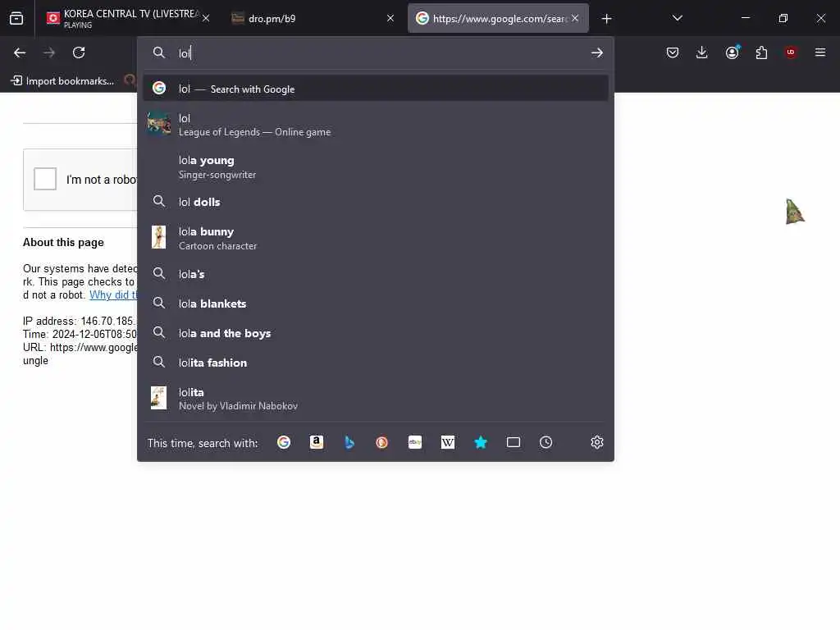The height and width of the screenshot is (630, 840).
Task: Click Import bookmarks button
Action: pos(62,81)
